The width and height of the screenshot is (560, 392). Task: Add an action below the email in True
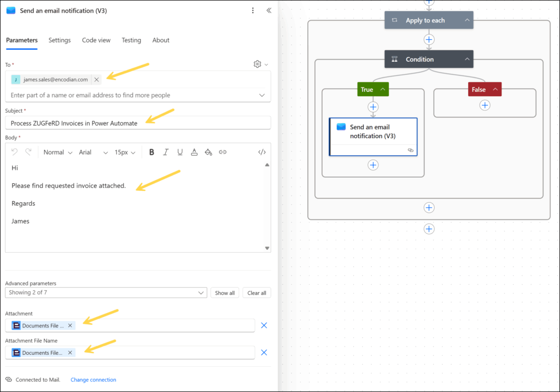coord(373,165)
